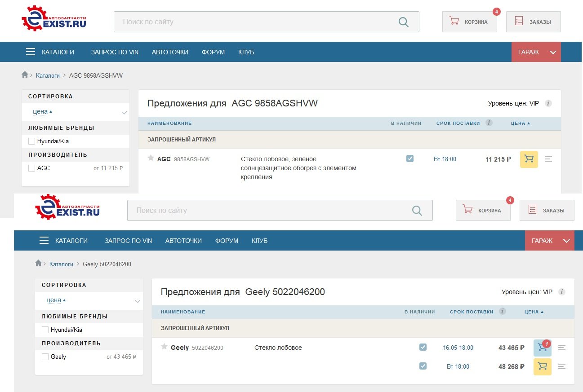Open ЗАКАЗЫ button on the Geely page
Viewport: 583px width, 392px height.
pyautogui.click(x=547, y=210)
